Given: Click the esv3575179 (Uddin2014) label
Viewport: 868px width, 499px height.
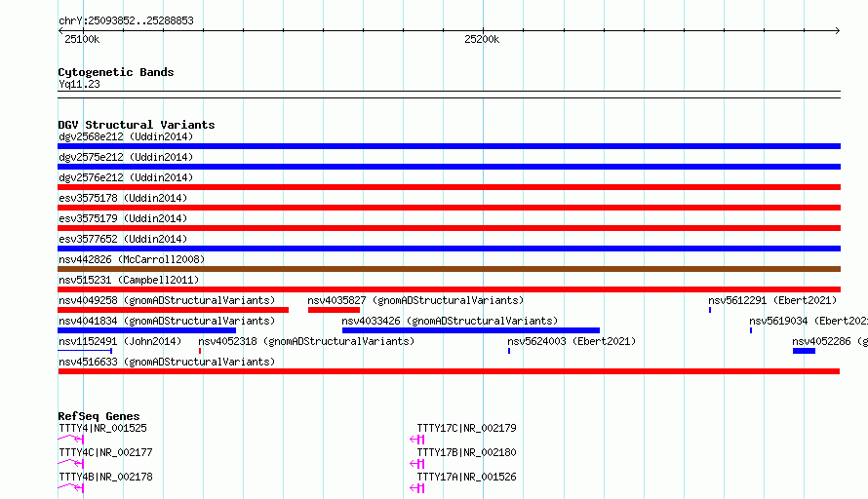Looking at the screenshot, I should pyautogui.click(x=123, y=218).
